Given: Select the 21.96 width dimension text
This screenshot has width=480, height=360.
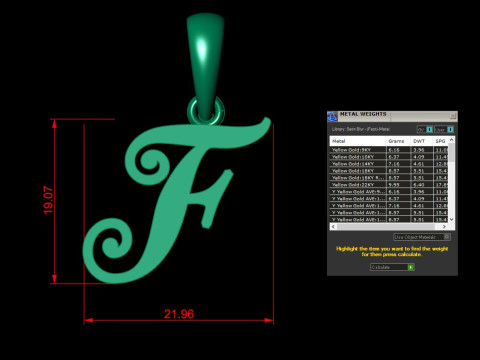Looking at the screenshot, I should (179, 314).
